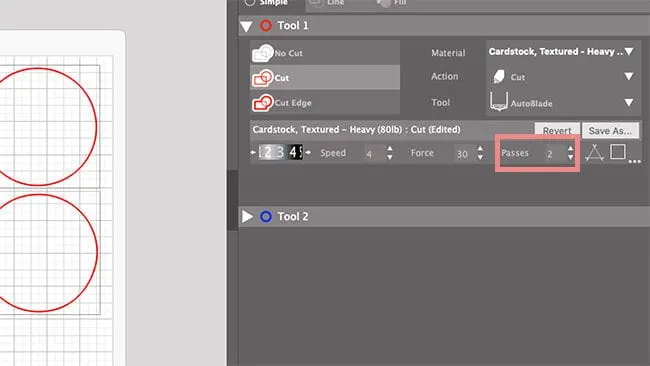Image resolution: width=650 pixels, height=366 pixels.
Task: Click the blade depth number strip
Action: click(280, 152)
